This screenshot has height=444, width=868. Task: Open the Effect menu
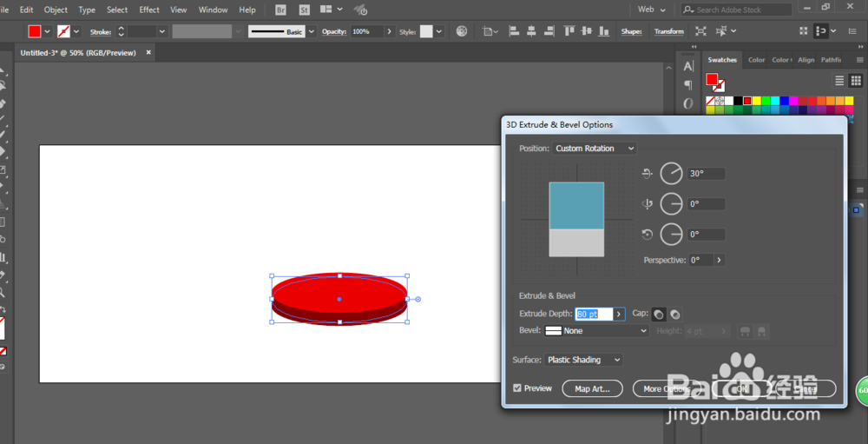149,10
